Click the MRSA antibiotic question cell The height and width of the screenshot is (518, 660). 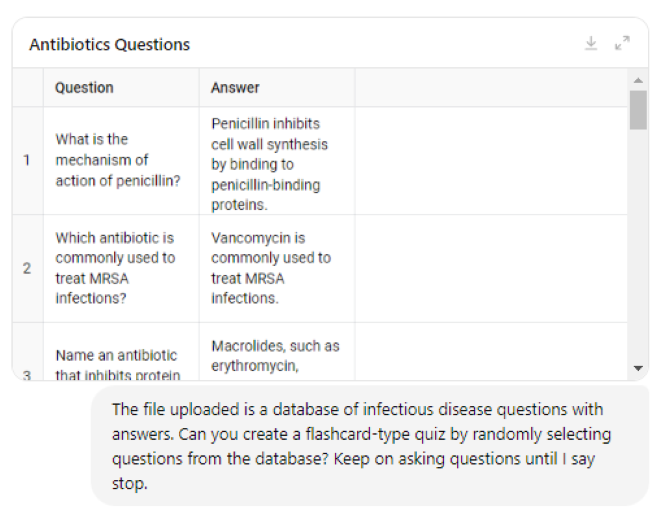120,268
